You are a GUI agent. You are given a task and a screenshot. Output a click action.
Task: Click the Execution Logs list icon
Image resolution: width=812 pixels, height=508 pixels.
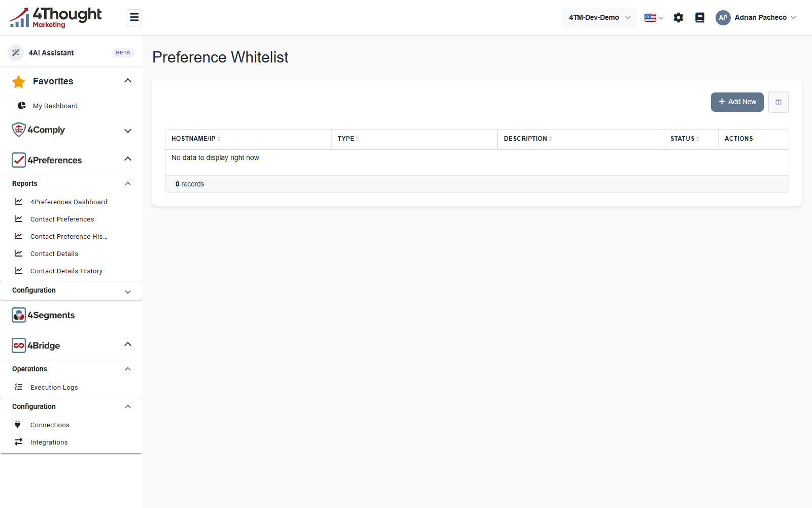point(18,387)
